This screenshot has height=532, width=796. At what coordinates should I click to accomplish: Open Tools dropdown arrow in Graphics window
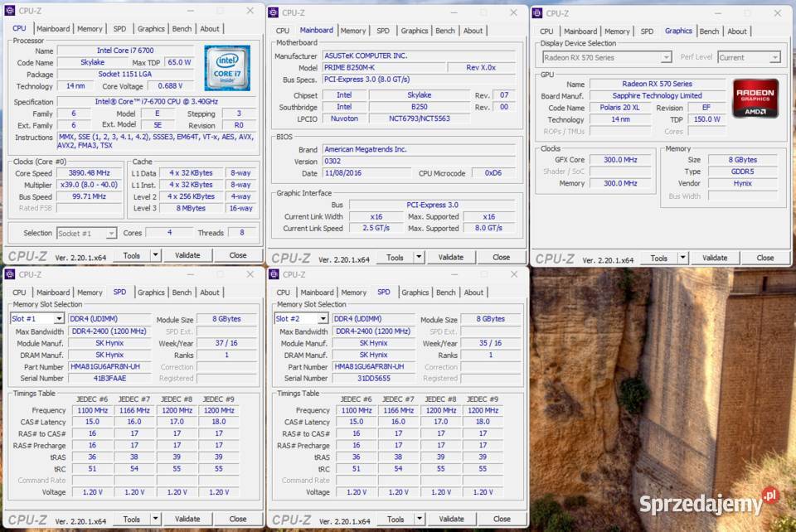[682, 258]
